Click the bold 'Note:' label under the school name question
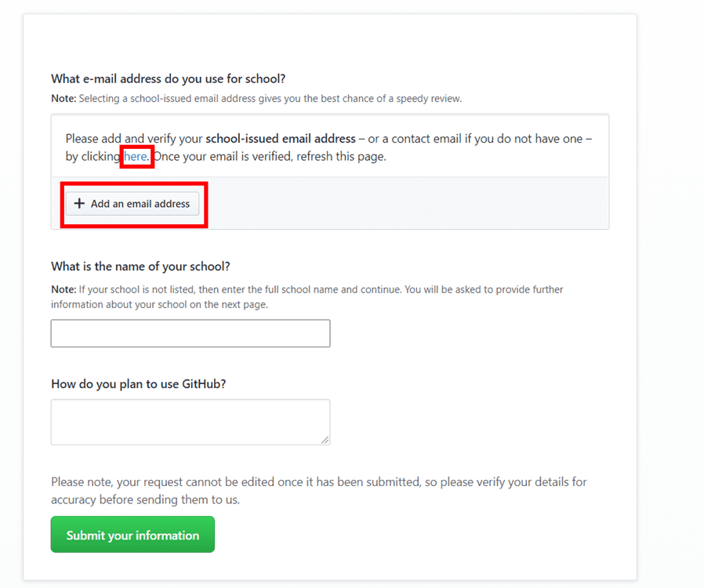This screenshot has width=704, height=588. (64, 289)
